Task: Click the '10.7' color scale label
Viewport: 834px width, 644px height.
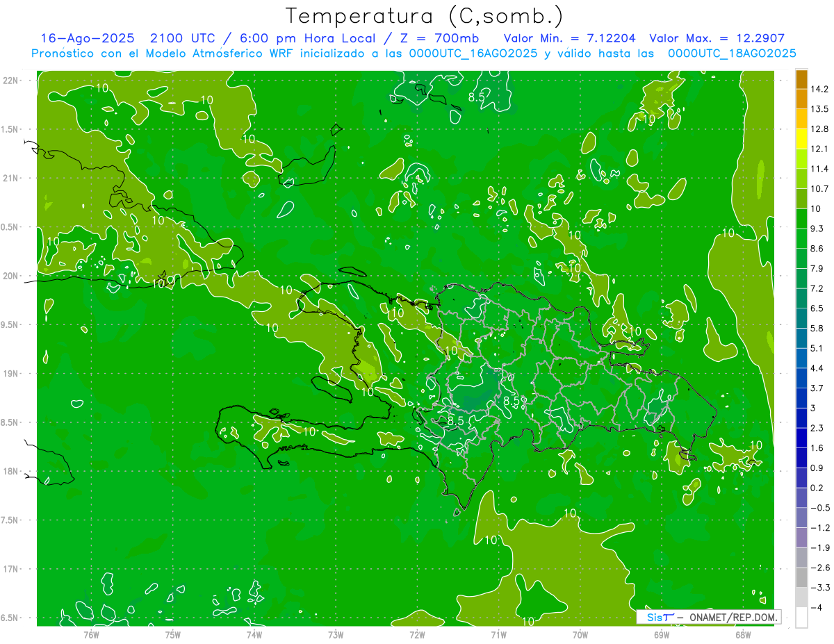Action: pyautogui.click(x=820, y=189)
